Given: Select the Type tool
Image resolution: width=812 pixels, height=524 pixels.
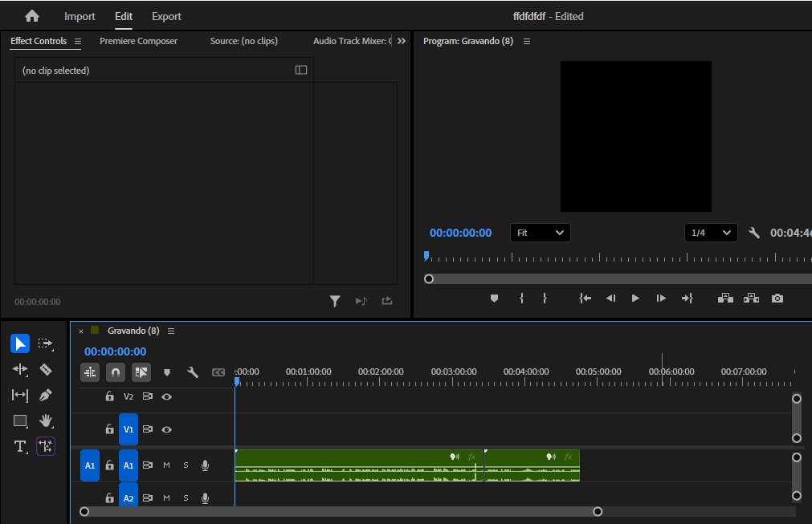Looking at the screenshot, I should (20, 446).
